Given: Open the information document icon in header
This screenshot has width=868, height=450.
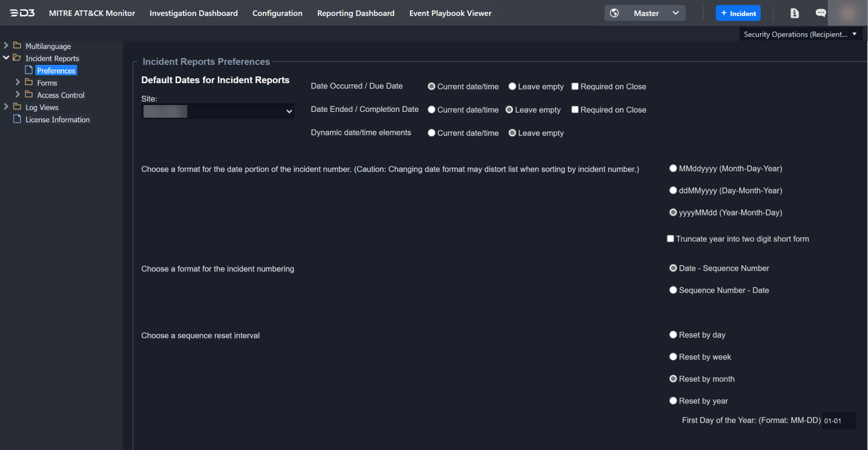Looking at the screenshot, I should click(x=795, y=13).
